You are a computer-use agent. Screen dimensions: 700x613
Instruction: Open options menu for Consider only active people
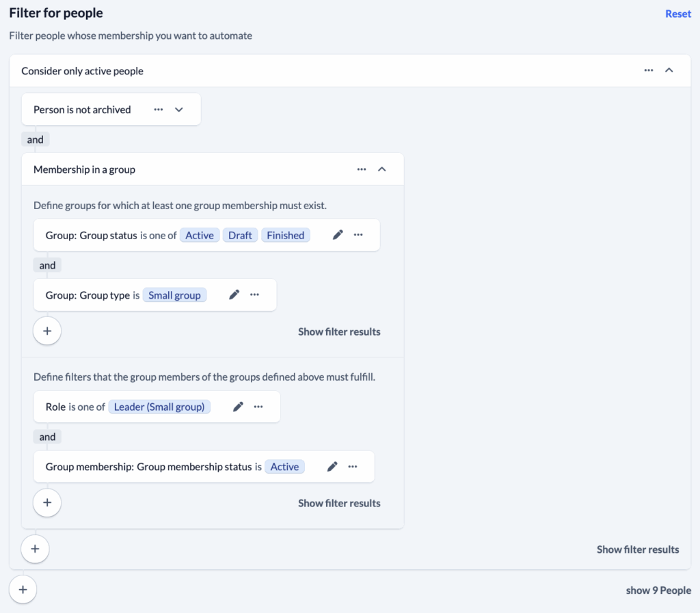(x=648, y=70)
